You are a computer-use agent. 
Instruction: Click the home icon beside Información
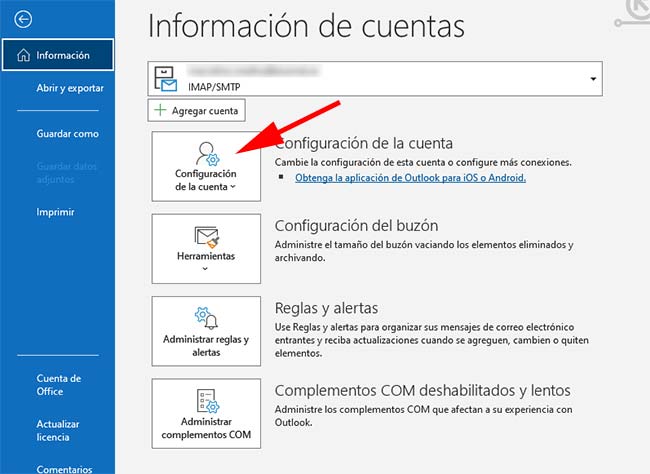click(x=24, y=55)
